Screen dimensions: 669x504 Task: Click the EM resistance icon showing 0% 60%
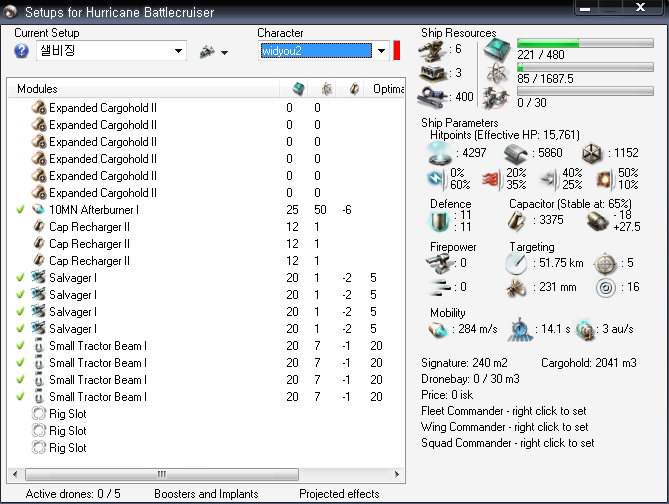point(436,179)
